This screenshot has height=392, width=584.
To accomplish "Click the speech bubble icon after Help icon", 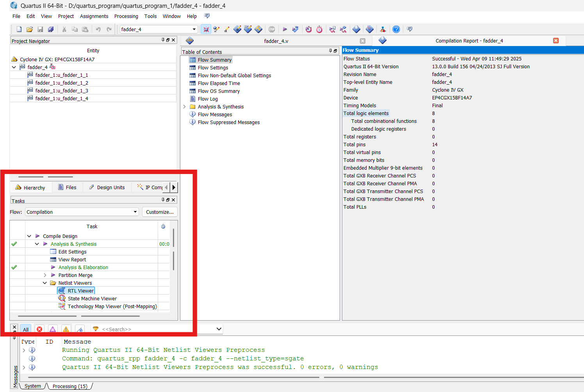I will [410, 29].
